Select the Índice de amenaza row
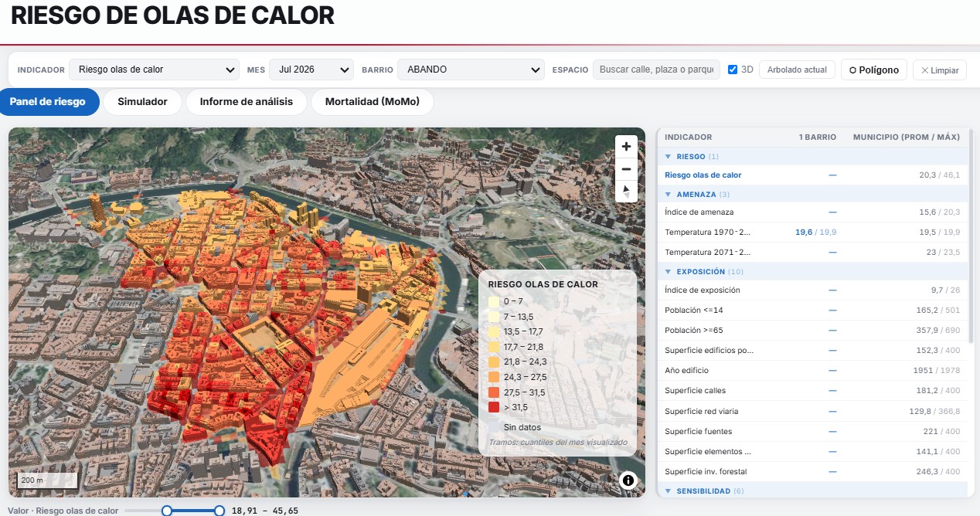Viewport: 980px width, 516px height. pos(812,212)
